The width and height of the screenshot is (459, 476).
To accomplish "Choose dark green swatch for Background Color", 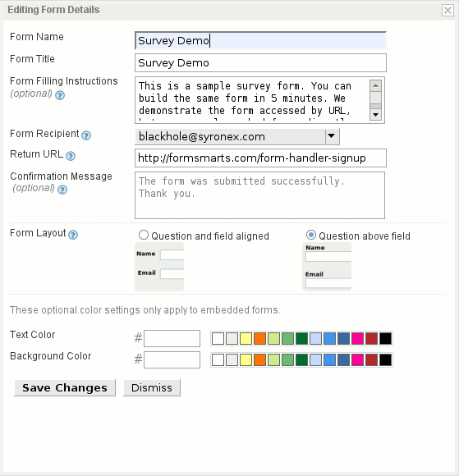I will [301, 359].
